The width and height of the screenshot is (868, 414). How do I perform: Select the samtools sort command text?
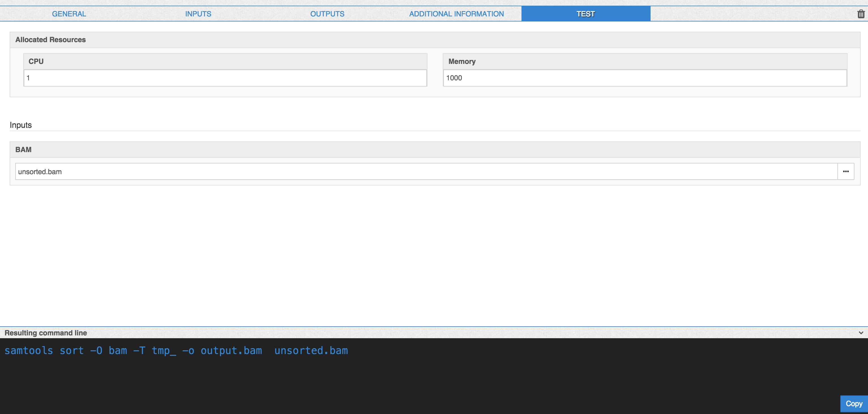[176, 351]
